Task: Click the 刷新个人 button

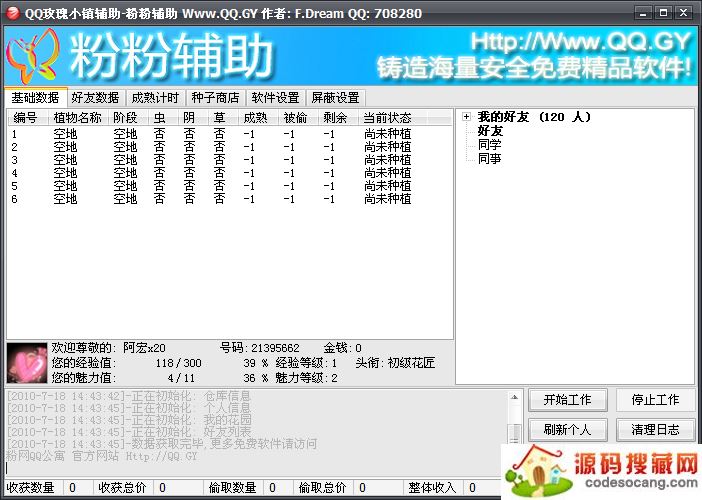Action: click(568, 430)
